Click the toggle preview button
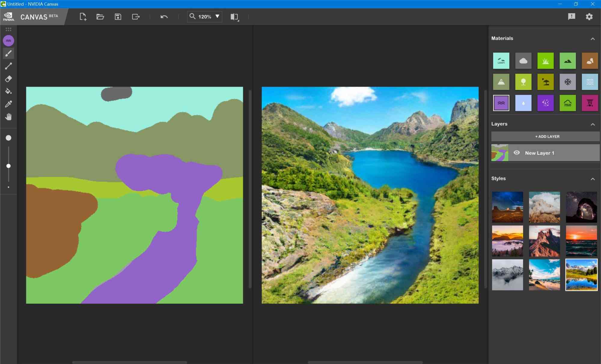 pos(235,16)
